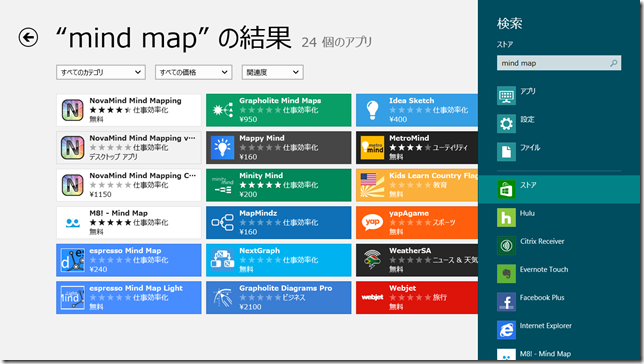Click the Webjet title text
The height and width of the screenshot is (364, 644).
point(402,288)
